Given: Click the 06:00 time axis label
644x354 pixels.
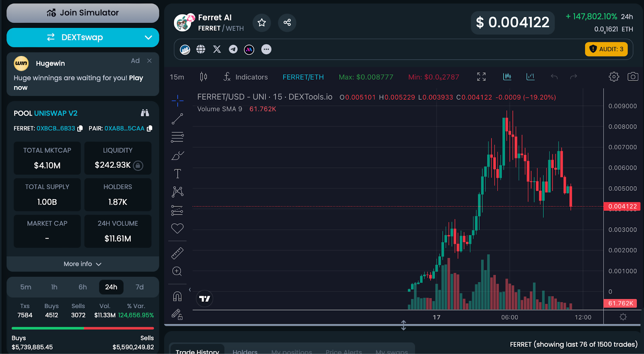Looking at the screenshot, I should click(510, 317).
